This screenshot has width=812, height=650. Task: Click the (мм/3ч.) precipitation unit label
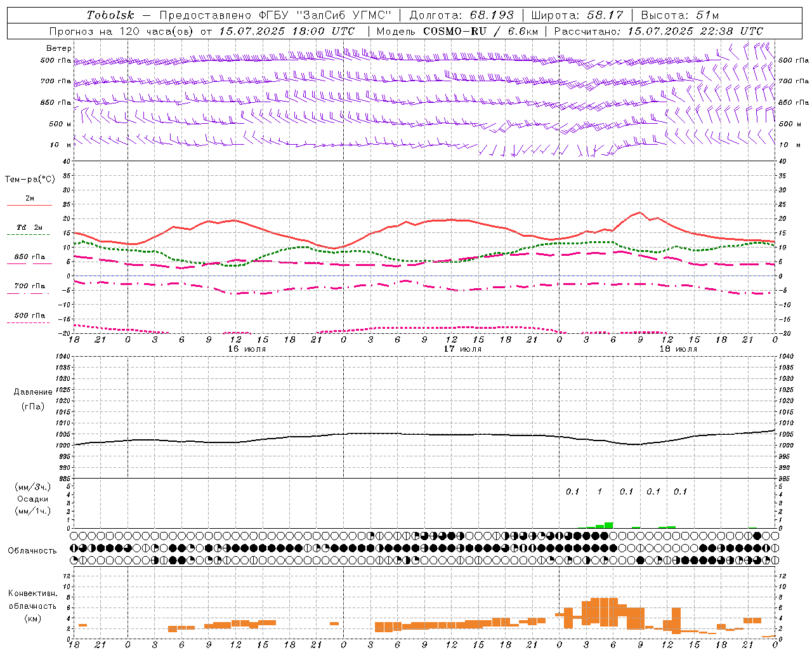click(x=33, y=487)
